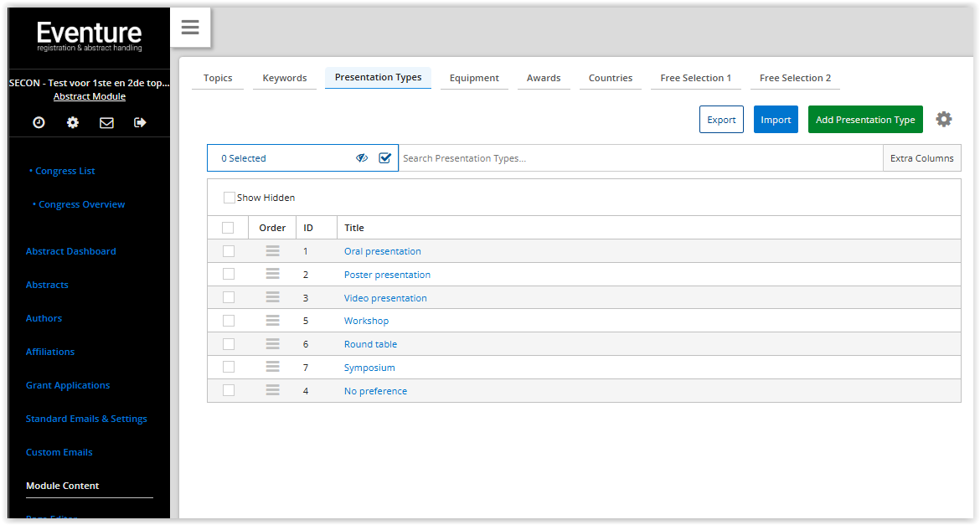
Task: Click the drag handle for Symposium row
Action: pos(272,368)
